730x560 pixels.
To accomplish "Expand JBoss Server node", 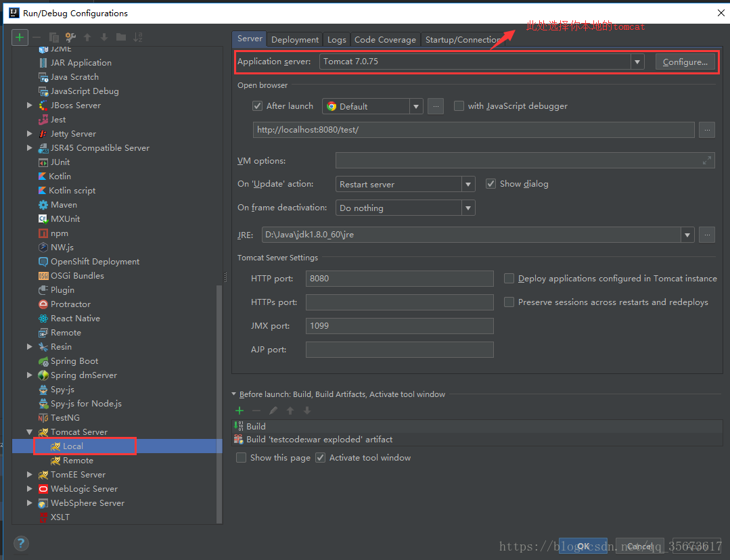I will tap(29, 106).
